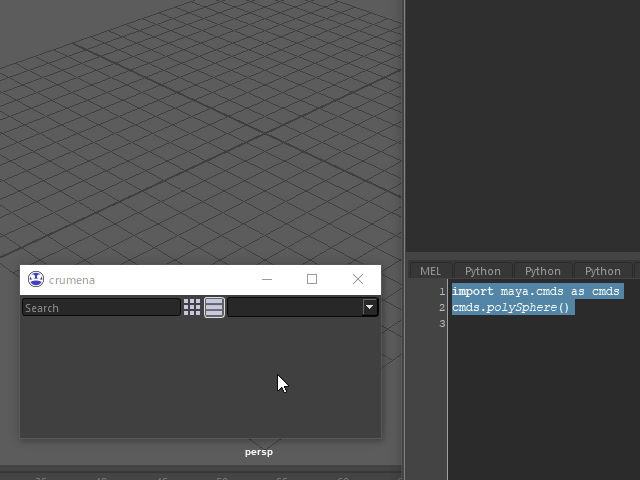This screenshot has width=640, height=480.
Task: Close the crumena window
Action: click(x=358, y=280)
